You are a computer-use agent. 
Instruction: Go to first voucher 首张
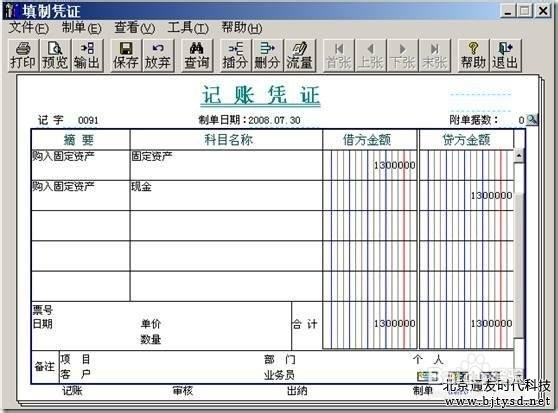[338, 56]
